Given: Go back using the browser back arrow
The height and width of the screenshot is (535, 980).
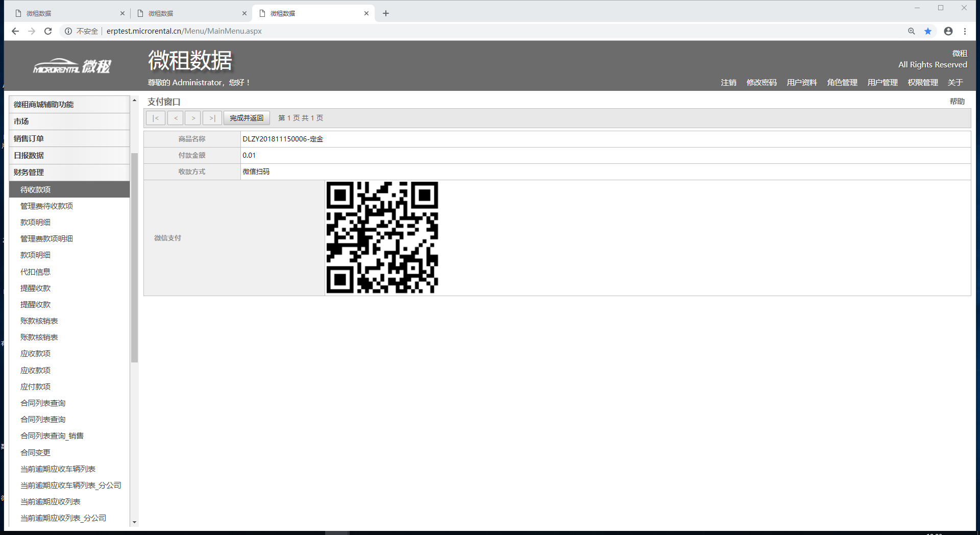Looking at the screenshot, I should [15, 31].
